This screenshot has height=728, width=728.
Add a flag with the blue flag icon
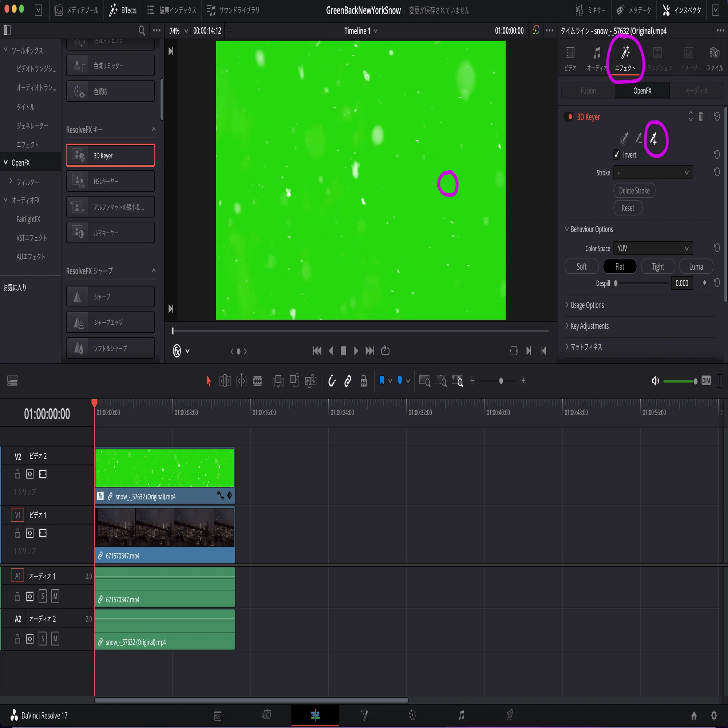point(382,381)
